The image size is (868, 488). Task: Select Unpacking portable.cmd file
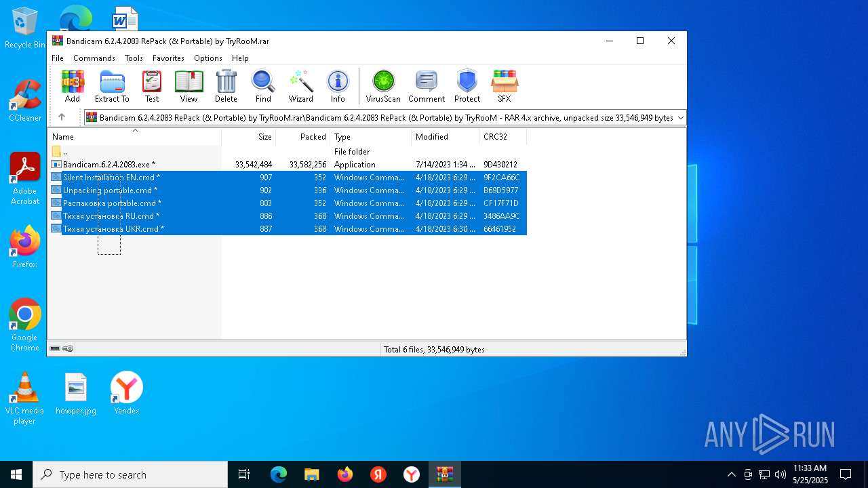[288, 190]
